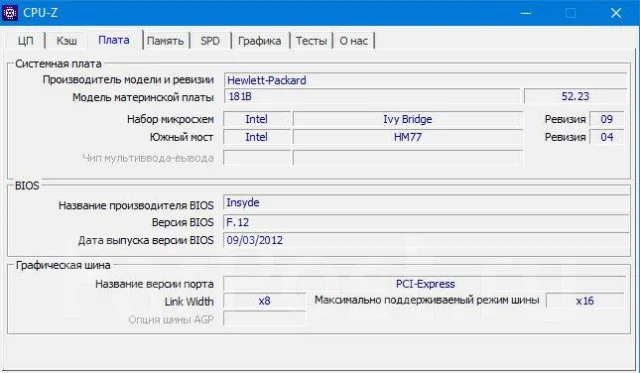Screen dimensions: 640x373
Task: Click the Максимально поддерживаемый режим шины label
Action: (427, 300)
